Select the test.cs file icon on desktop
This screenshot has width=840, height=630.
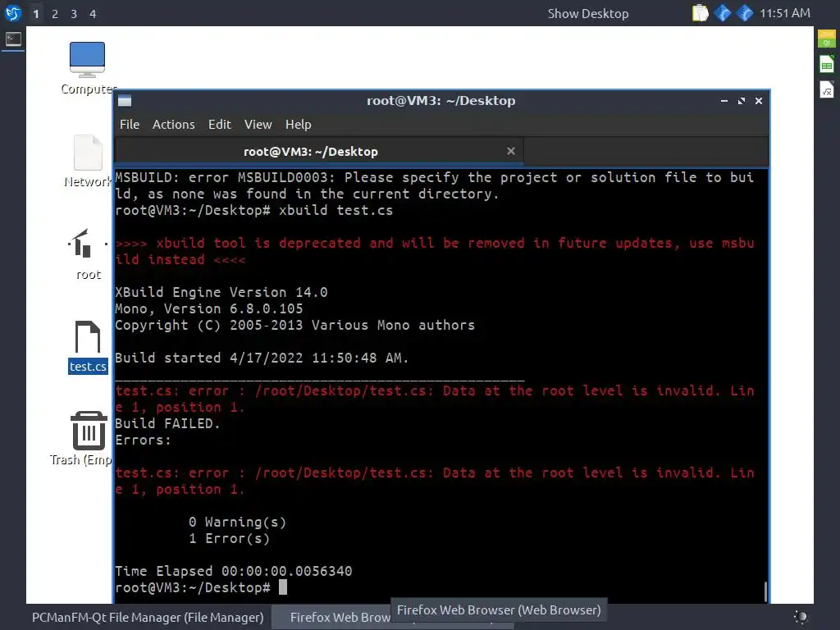[x=87, y=347]
